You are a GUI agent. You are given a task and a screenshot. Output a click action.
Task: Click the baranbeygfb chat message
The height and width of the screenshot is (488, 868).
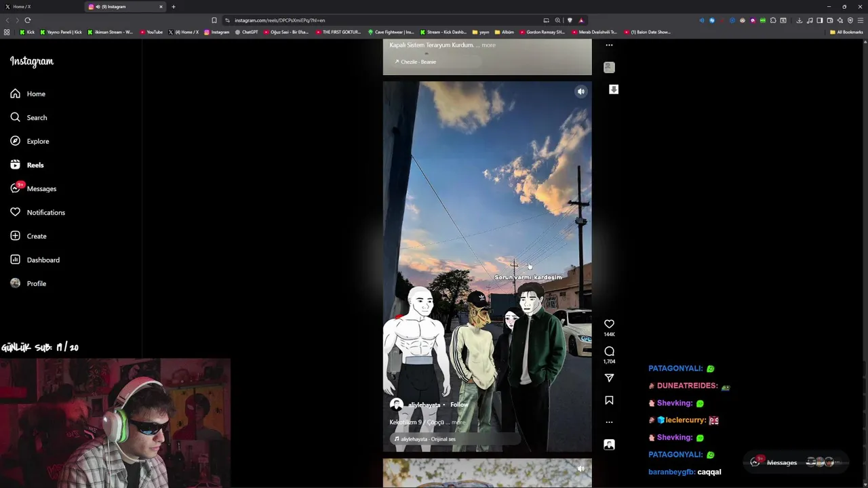tap(685, 472)
